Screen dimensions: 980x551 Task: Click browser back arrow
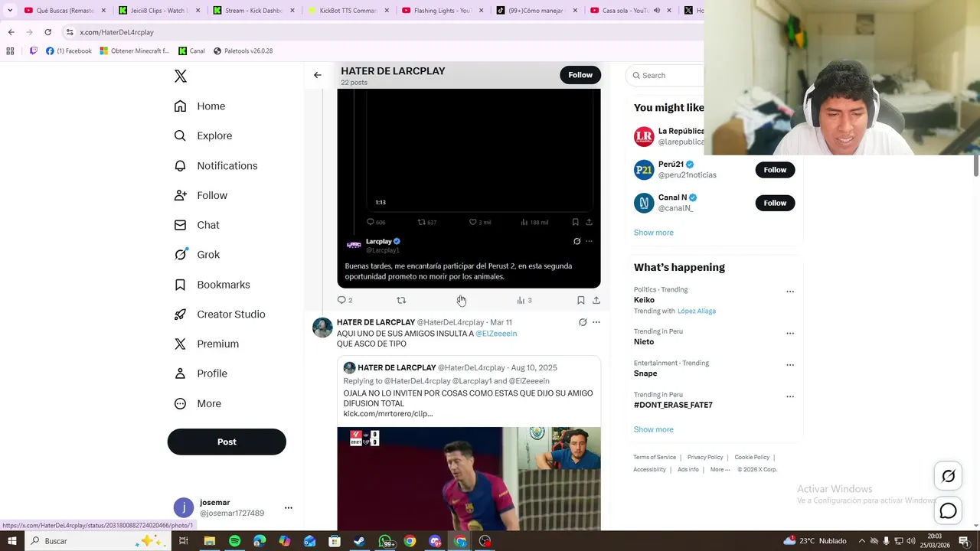[x=11, y=32]
